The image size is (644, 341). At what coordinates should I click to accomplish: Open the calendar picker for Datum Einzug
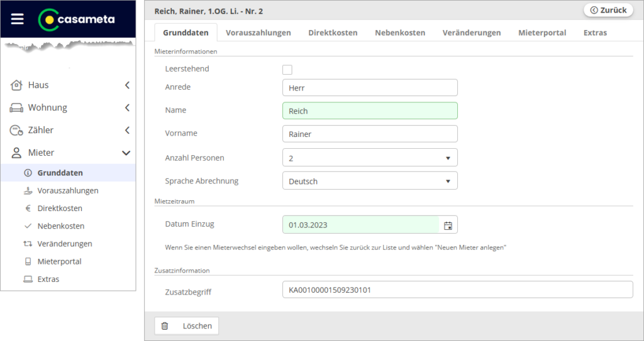(448, 225)
